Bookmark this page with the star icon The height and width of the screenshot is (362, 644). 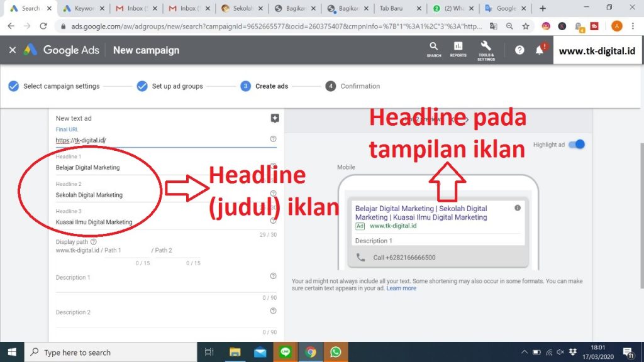526,26
